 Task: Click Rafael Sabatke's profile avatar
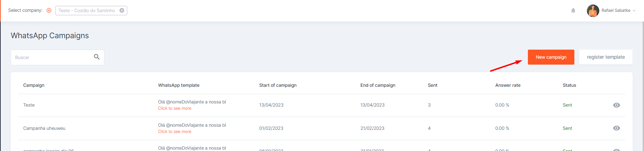593,10
